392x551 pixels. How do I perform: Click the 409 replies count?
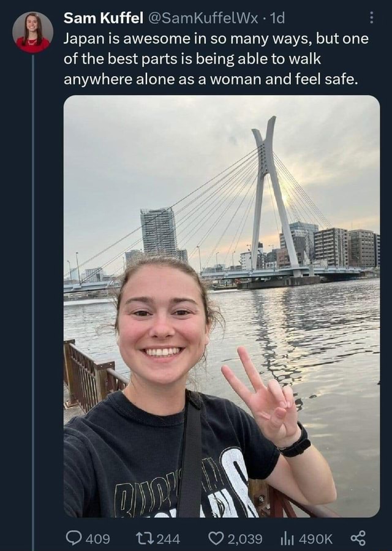tap(98, 538)
